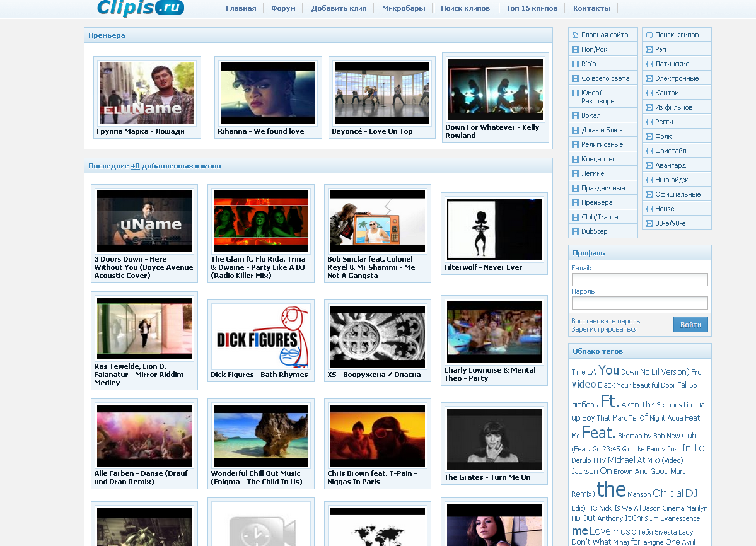
Task: Click the large 'the' tag in tag cloud
Action: click(x=612, y=490)
